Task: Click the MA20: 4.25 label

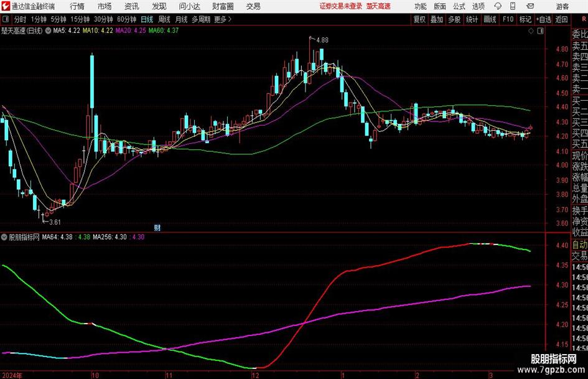Action: tap(131, 30)
